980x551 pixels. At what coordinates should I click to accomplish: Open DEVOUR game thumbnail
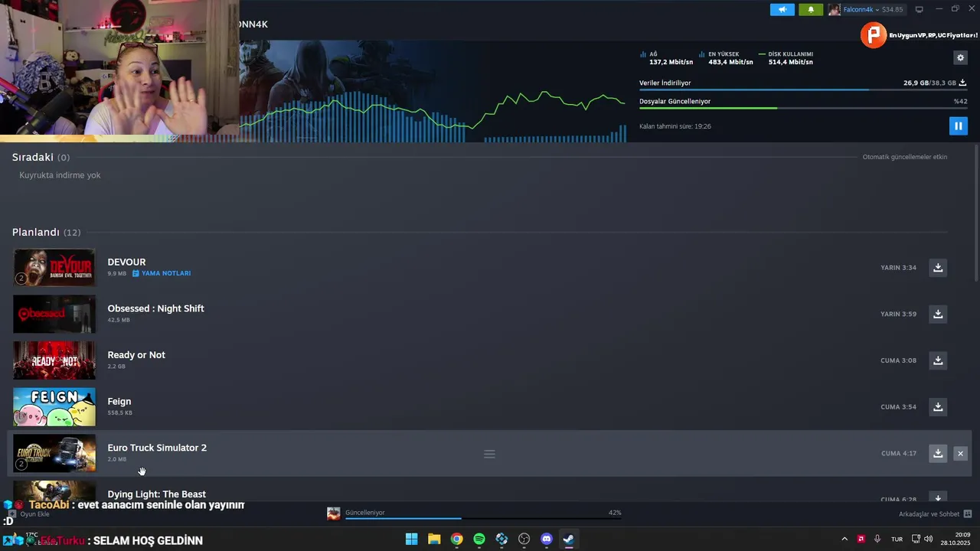point(54,267)
